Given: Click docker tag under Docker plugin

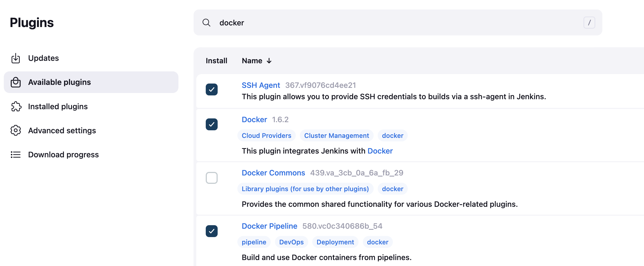Looking at the screenshot, I should [393, 135].
